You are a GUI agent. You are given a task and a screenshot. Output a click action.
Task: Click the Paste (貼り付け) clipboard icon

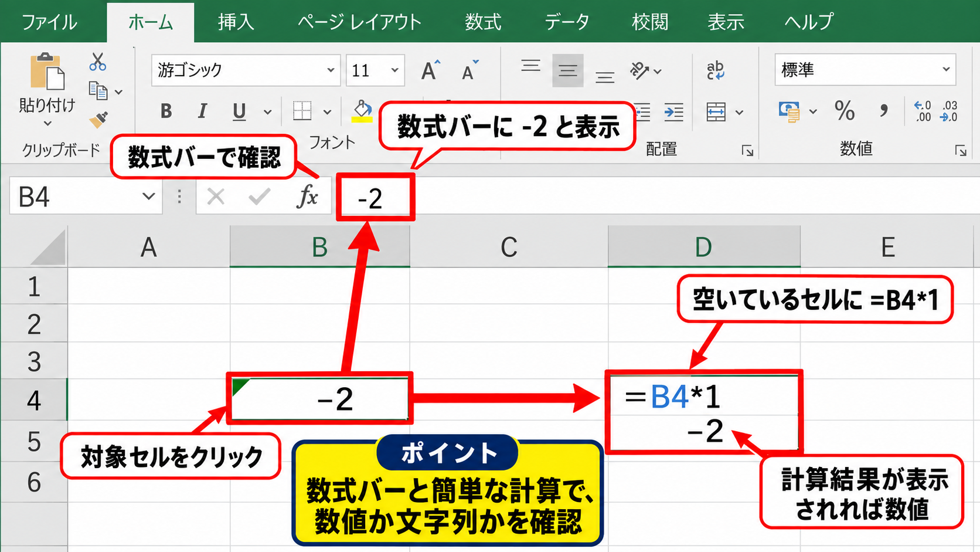click(47, 72)
